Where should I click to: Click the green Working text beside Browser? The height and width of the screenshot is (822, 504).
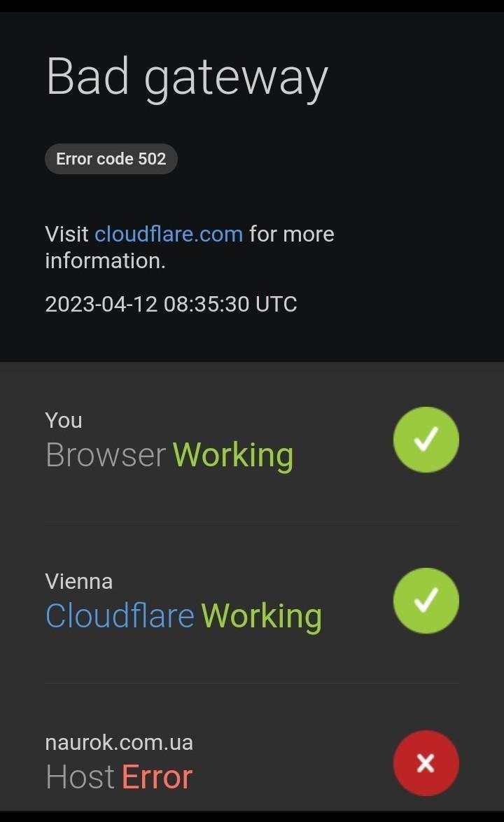coord(233,455)
